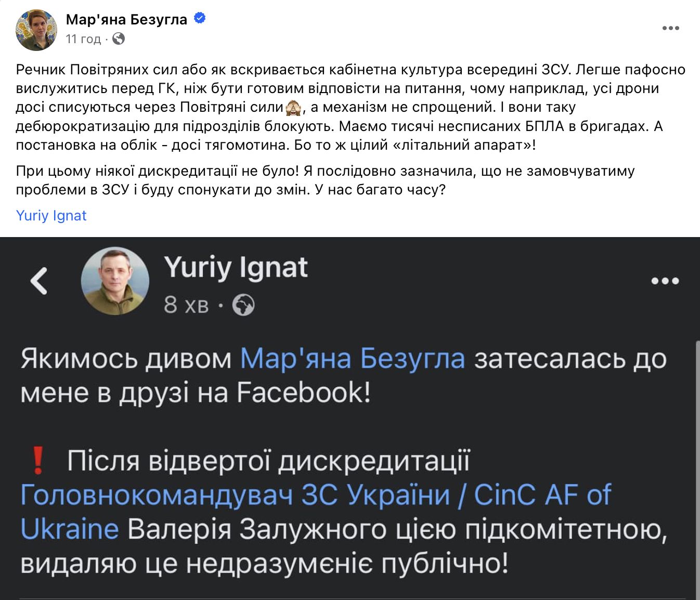Viewport: 700px width, 600px height.
Task: Click the large "Yuriy Ignat" name heading
Action: (236, 268)
